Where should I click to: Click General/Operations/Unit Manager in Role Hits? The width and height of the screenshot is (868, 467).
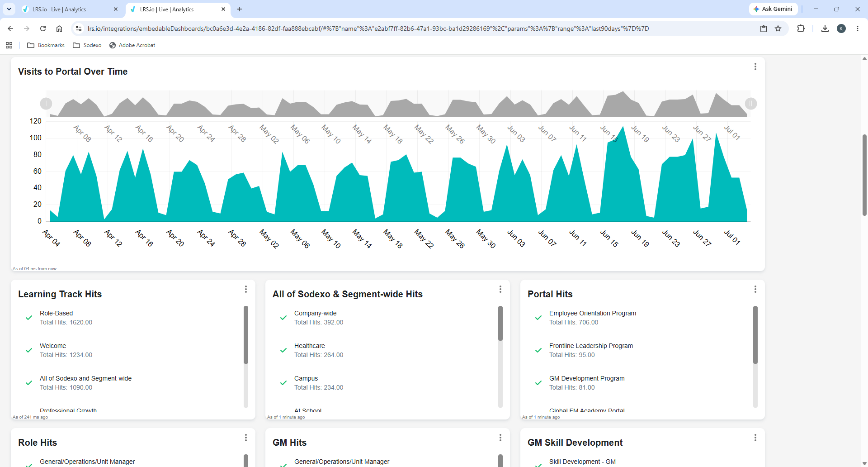click(x=87, y=462)
